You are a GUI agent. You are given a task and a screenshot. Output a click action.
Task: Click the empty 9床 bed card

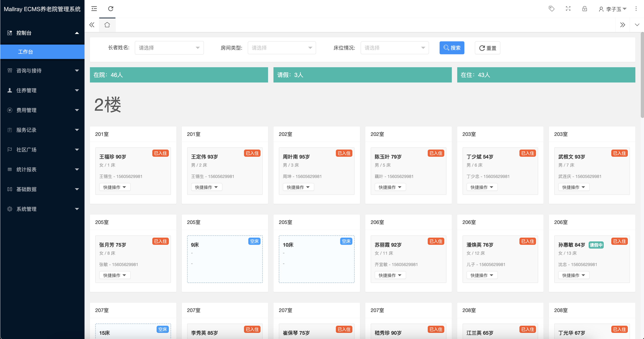(225, 259)
